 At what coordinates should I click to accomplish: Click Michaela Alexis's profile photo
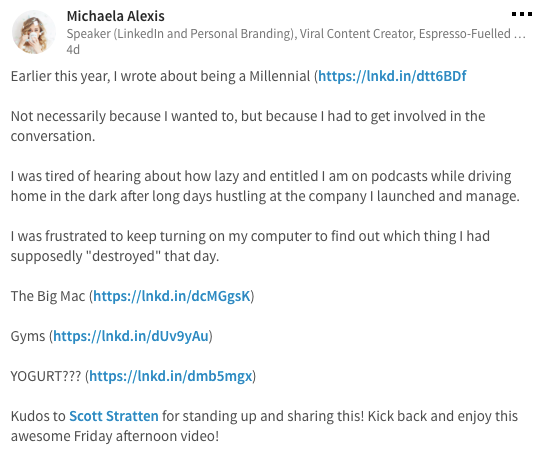click(x=34, y=32)
